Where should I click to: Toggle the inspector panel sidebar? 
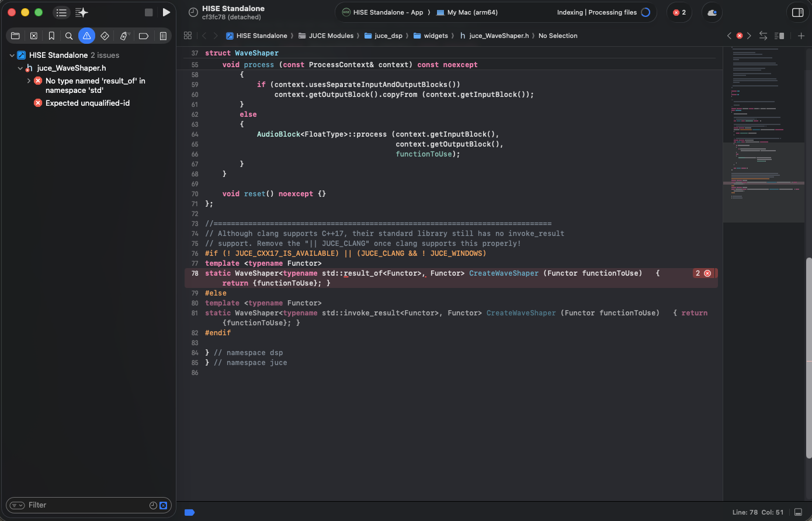coord(797,12)
